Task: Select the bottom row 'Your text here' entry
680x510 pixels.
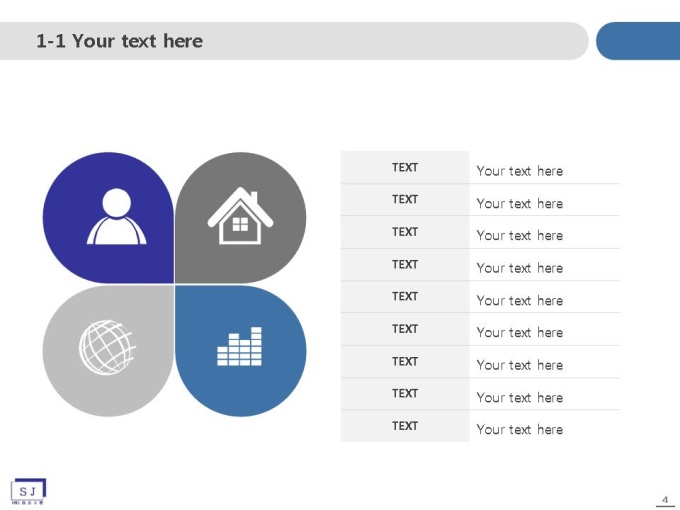Action: point(520,429)
